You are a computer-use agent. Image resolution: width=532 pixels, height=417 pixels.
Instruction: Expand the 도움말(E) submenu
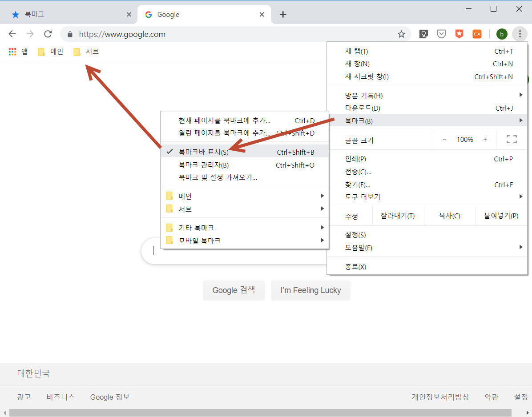point(427,248)
